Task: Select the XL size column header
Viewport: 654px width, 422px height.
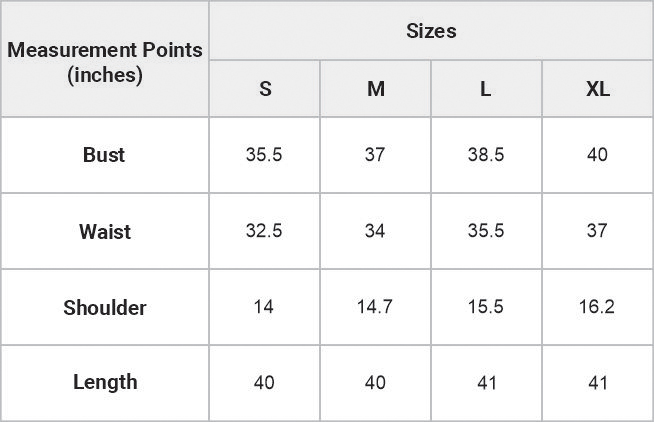Action: click(x=598, y=88)
